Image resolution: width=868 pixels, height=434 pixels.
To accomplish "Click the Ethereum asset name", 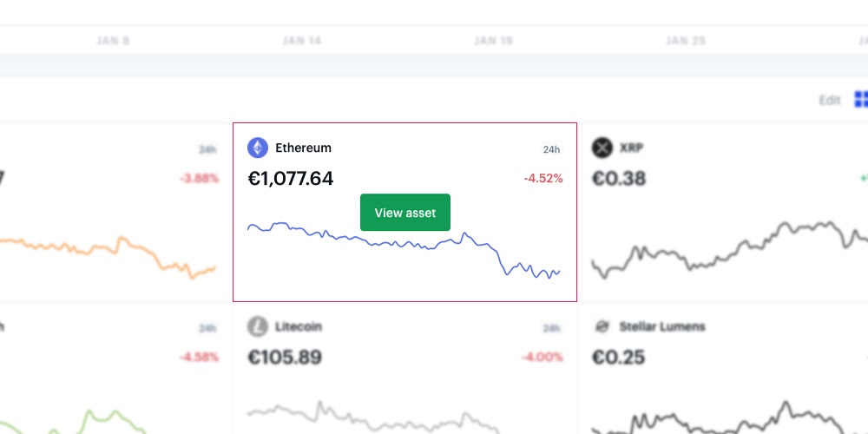I will [x=303, y=148].
